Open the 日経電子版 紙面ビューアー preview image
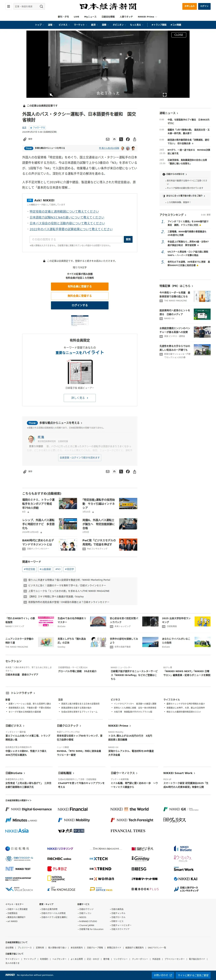 [x=80, y=372]
